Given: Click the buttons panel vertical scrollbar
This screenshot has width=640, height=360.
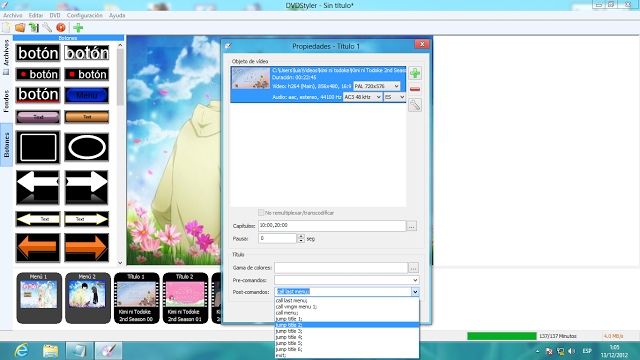Looking at the screenshot, I should [x=120, y=153].
